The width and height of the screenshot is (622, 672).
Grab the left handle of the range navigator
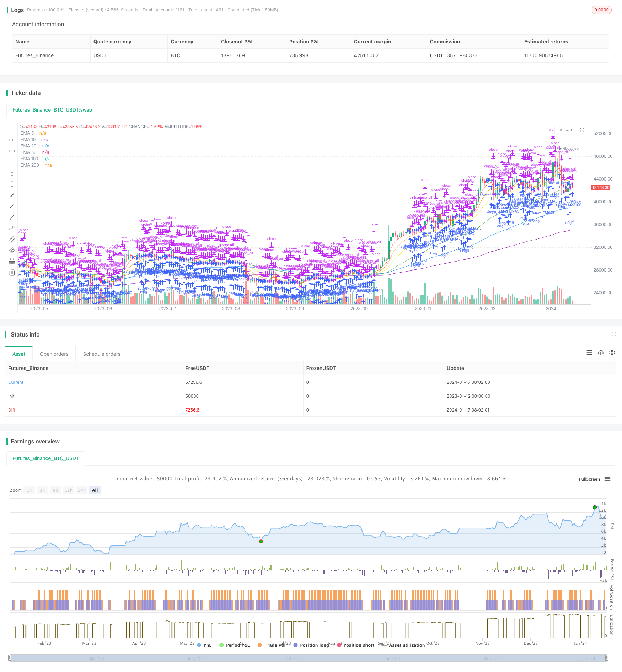tap(10, 658)
